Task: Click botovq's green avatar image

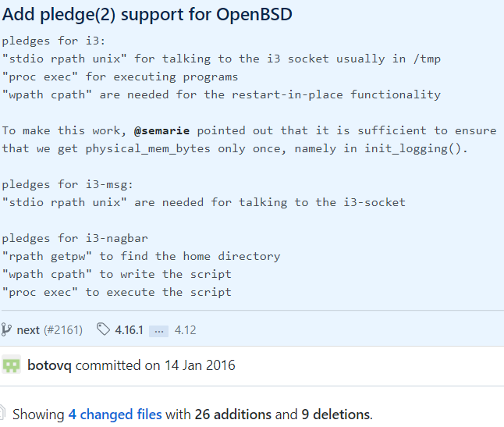Action: 11,365
